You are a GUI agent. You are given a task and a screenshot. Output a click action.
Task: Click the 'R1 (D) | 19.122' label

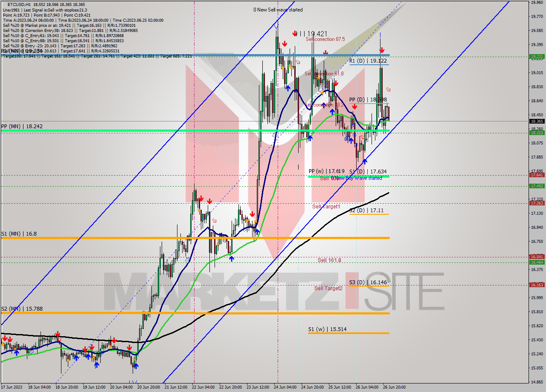click(368, 61)
